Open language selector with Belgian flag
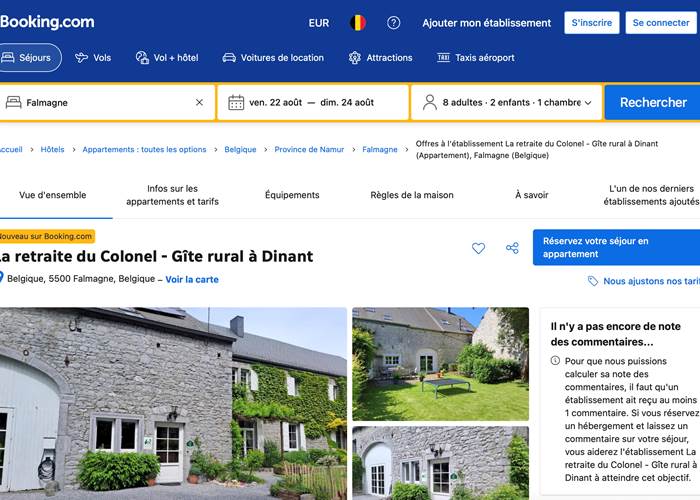The width and height of the screenshot is (700, 500). pos(358,23)
